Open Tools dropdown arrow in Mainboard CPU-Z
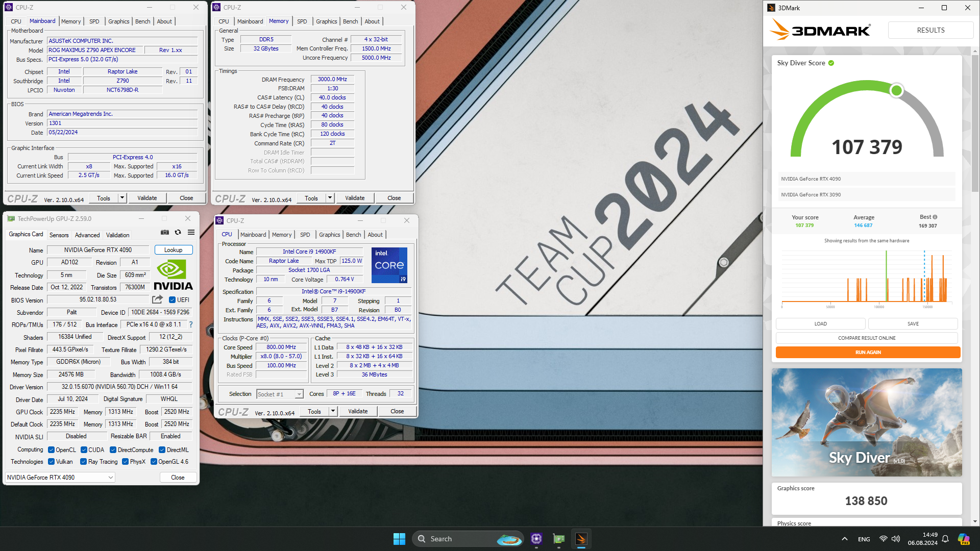Image resolution: width=980 pixels, height=551 pixels. pyautogui.click(x=122, y=198)
